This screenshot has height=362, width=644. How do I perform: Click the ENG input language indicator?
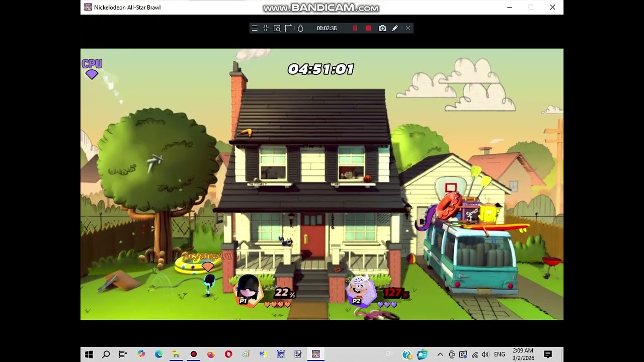(x=500, y=354)
